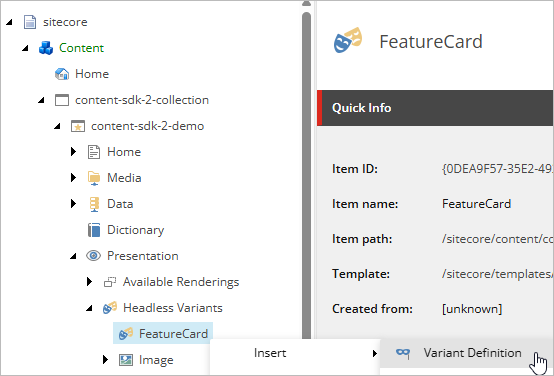Click the FeatureCard title heading
The image size is (554, 376).
coord(431,42)
